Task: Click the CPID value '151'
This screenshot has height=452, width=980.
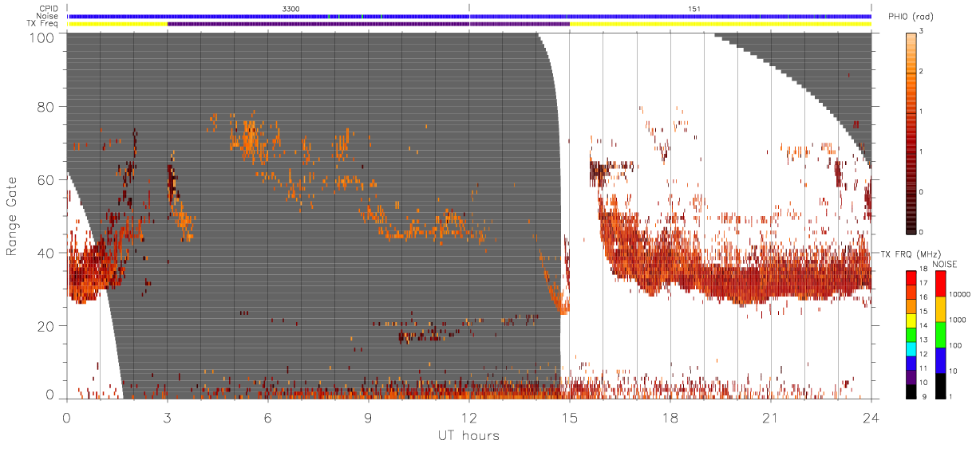Action: pos(694,8)
